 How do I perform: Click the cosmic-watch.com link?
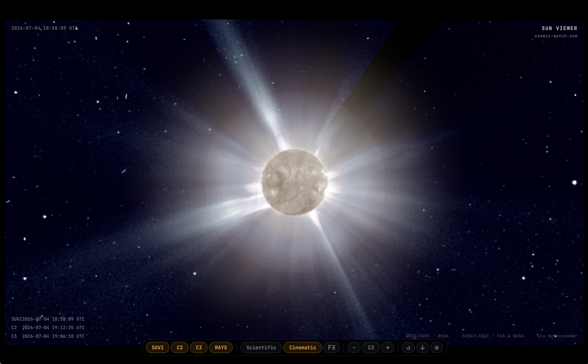point(556,36)
